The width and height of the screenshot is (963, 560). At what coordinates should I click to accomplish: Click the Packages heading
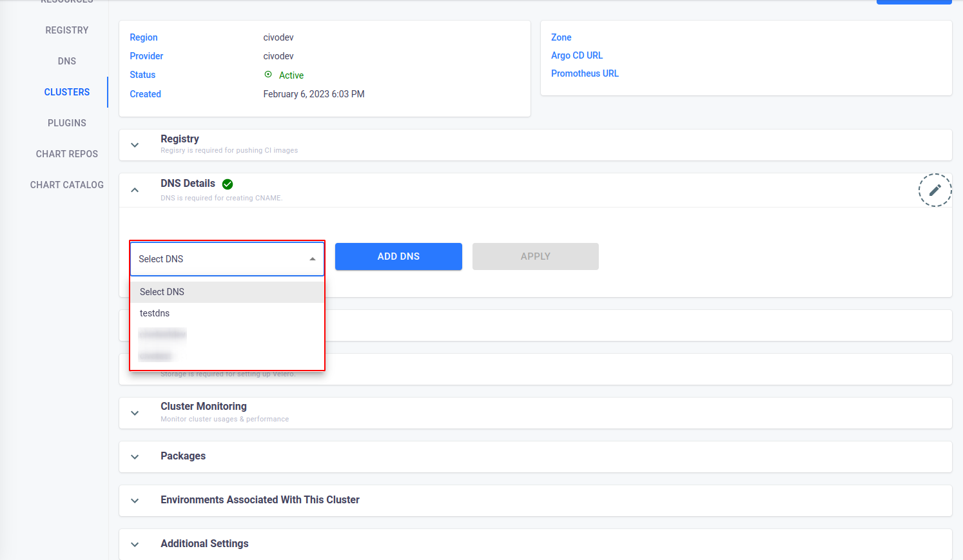pyautogui.click(x=183, y=456)
